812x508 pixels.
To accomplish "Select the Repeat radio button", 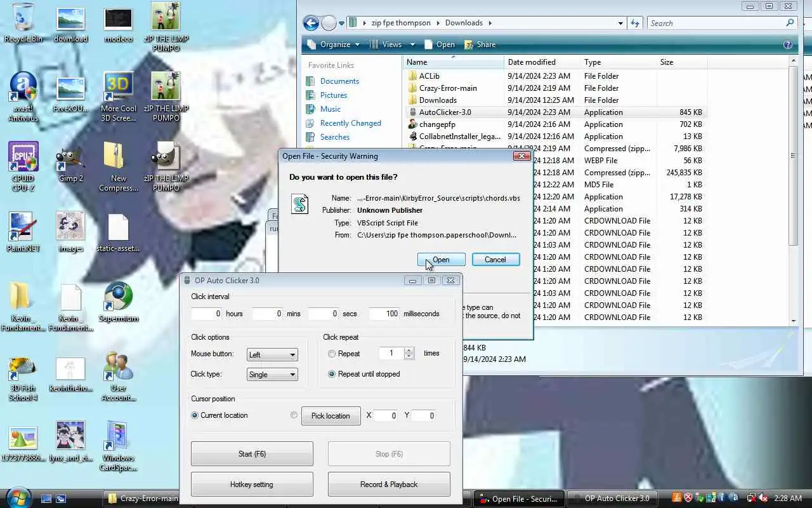I will 332,354.
